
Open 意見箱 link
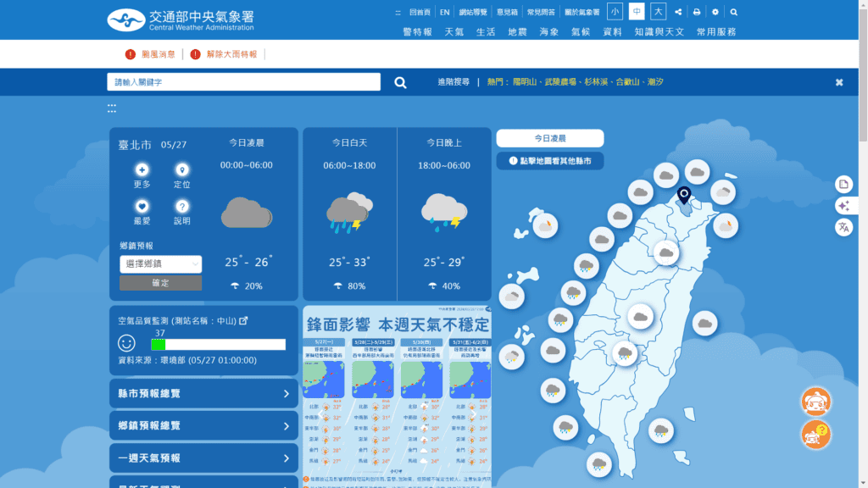[x=507, y=12]
